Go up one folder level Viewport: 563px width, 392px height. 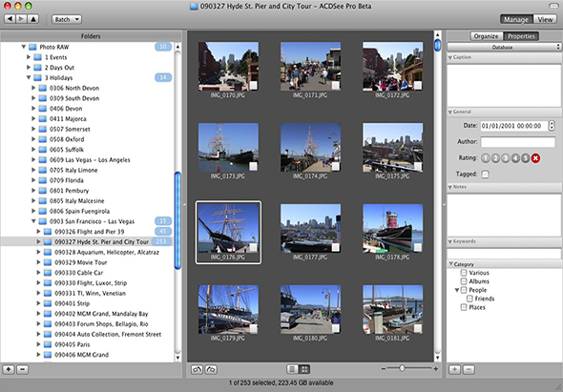click(33, 19)
